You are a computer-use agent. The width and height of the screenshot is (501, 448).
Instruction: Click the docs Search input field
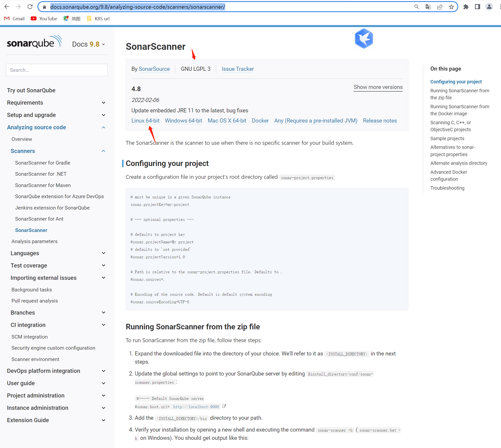coord(57,70)
